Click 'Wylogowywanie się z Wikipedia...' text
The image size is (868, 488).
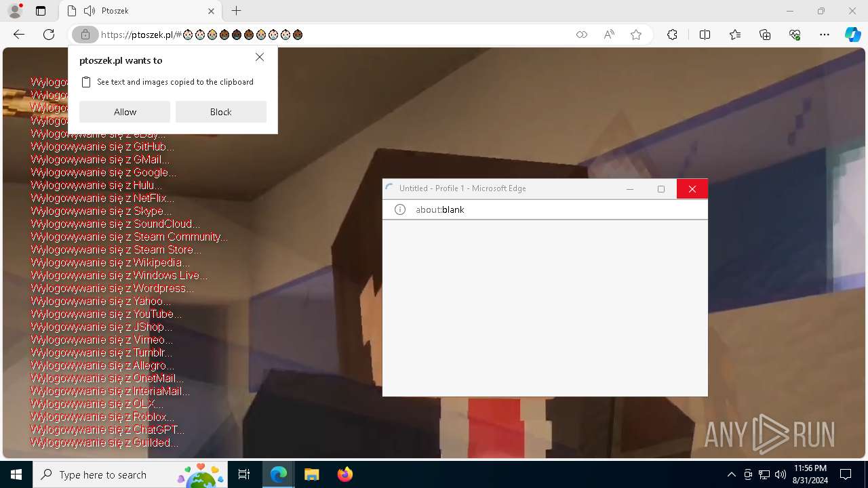pyautogui.click(x=111, y=263)
